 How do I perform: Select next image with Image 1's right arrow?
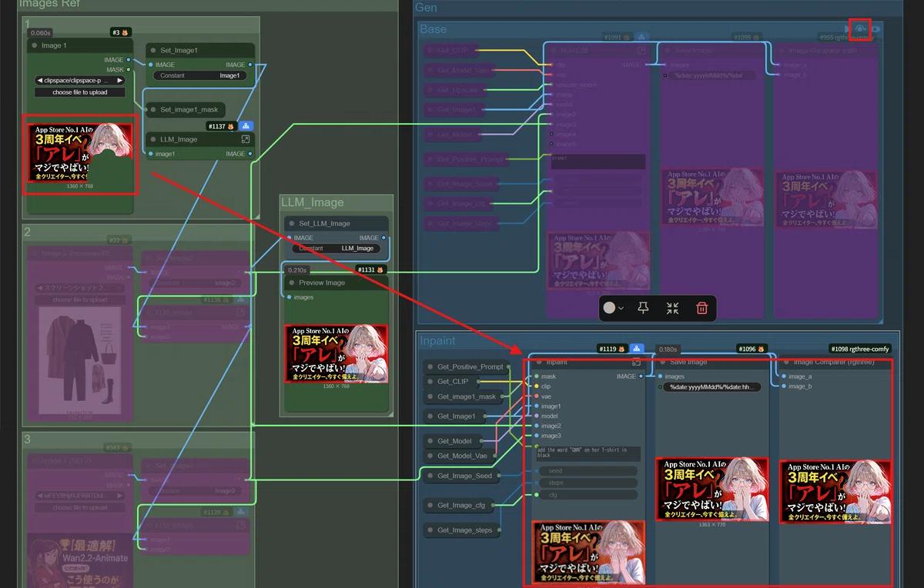pos(120,80)
